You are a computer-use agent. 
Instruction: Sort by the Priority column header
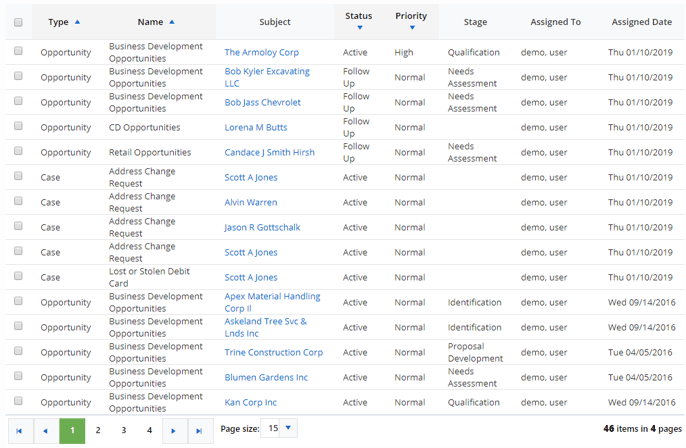point(411,16)
